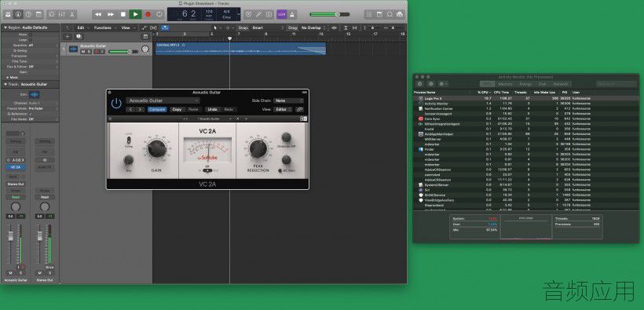Open the Drag No Overlap dropdown
Screen dimensions: 644x310
click(314, 28)
